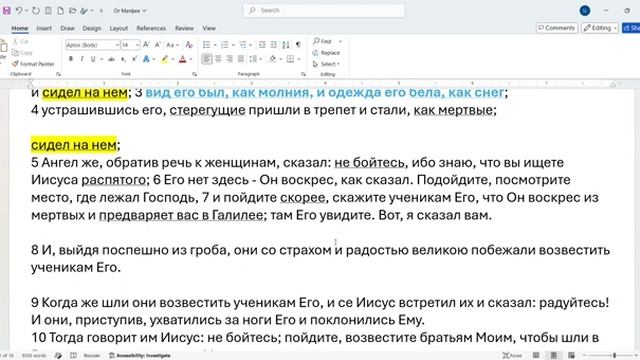Expand the Borders dropdown arrow
Viewport: 640px width, 360px height.
[x=299, y=60]
